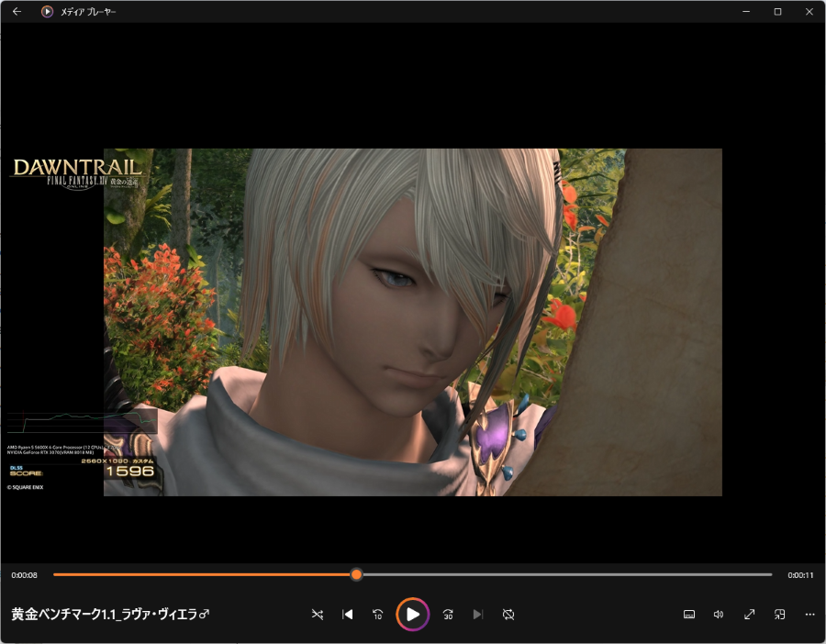Close the Media Player window
This screenshot has height=644, width=826.
809,11
